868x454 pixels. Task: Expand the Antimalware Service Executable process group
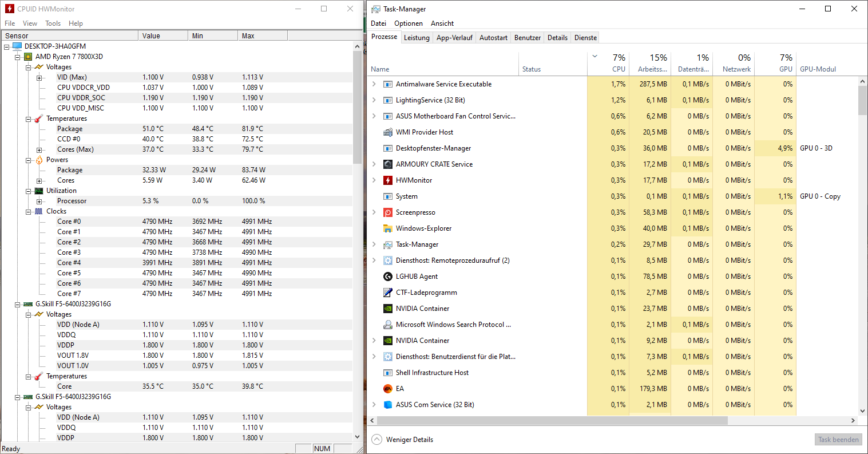tap(374, 84)
